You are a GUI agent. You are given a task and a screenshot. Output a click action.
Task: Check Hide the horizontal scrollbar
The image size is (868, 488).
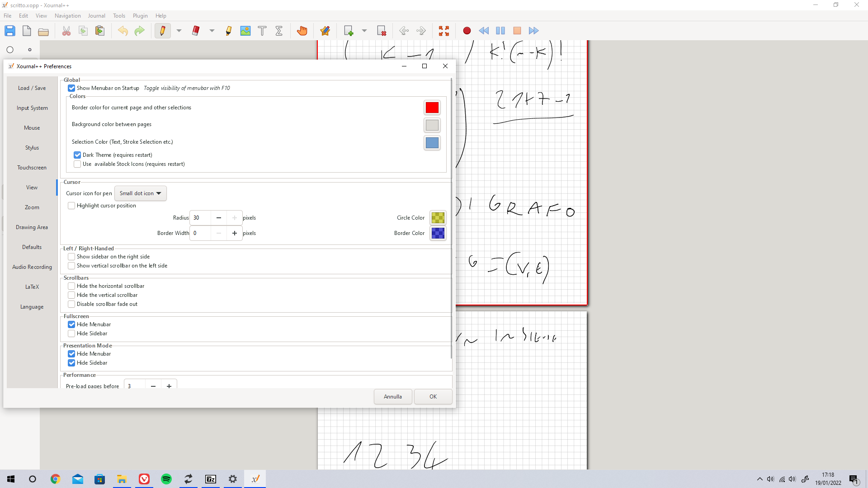coord(71,286)
